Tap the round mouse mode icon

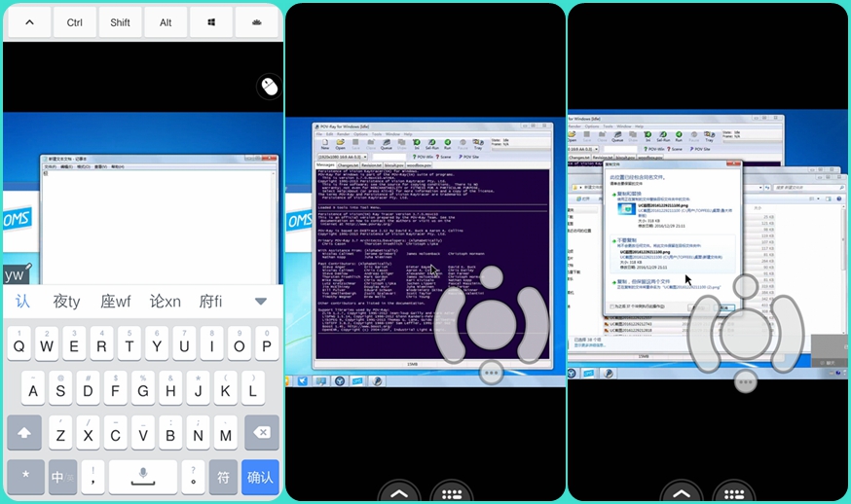[x=269, y=87]
